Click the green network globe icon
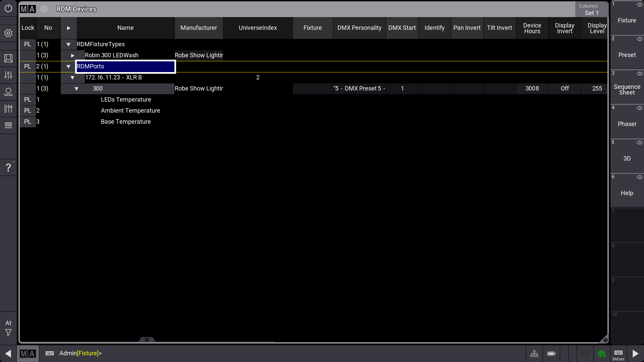644x362 pixels. click(602, 354)
